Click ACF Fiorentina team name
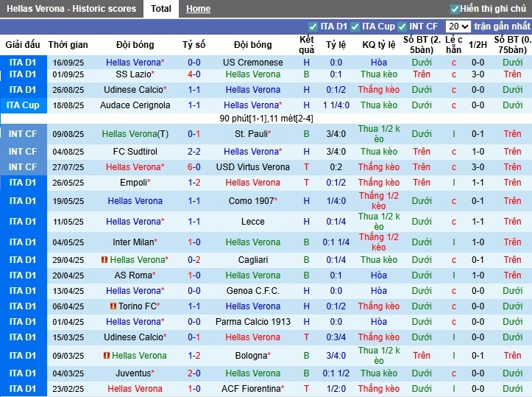This screenshot has width=532, height=397. coord(250,389)
